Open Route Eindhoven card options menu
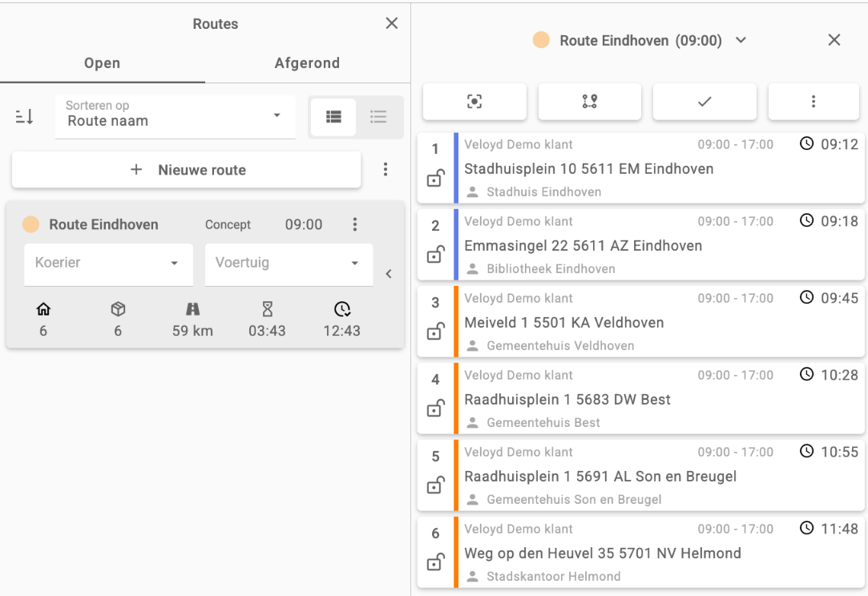This screenshot has height=596, width=868. (x=355, y=224)
